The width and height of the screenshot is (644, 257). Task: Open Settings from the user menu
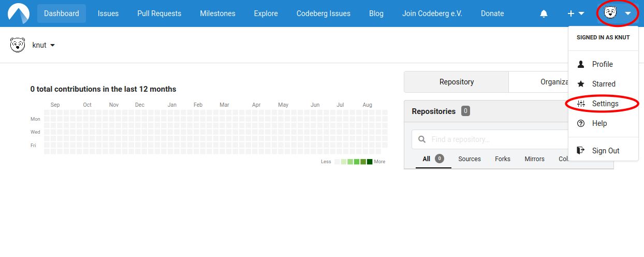(605, 104)
